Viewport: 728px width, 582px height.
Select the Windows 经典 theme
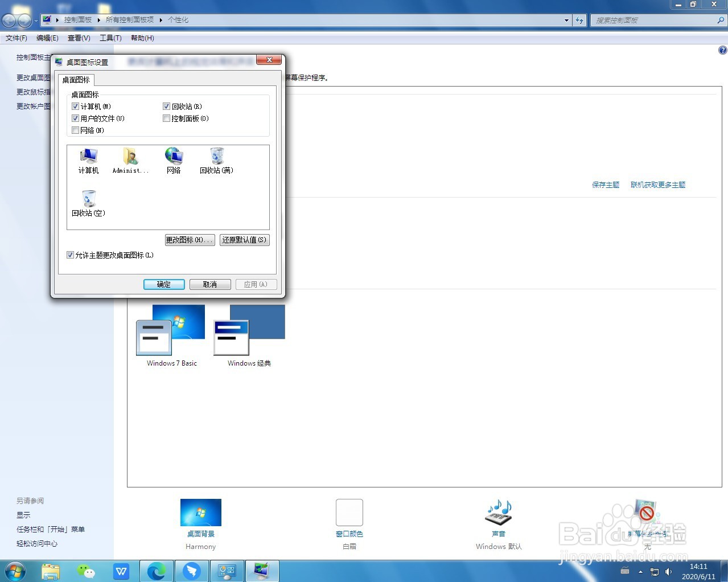click(x=249, y=336)
